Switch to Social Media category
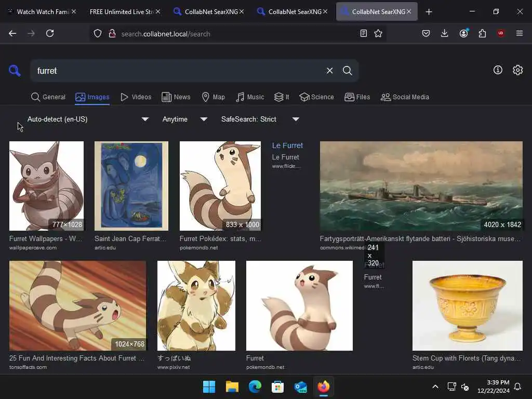 pos(405,97)
